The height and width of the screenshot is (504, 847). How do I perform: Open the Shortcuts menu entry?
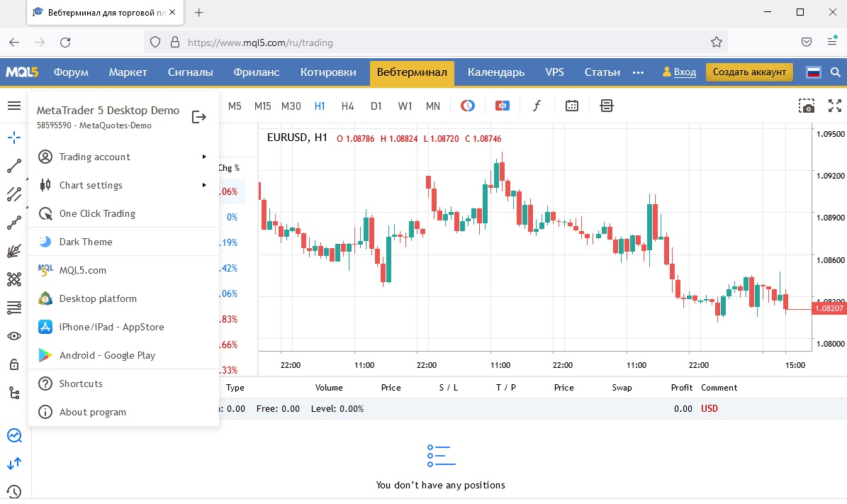click(124, 383)
